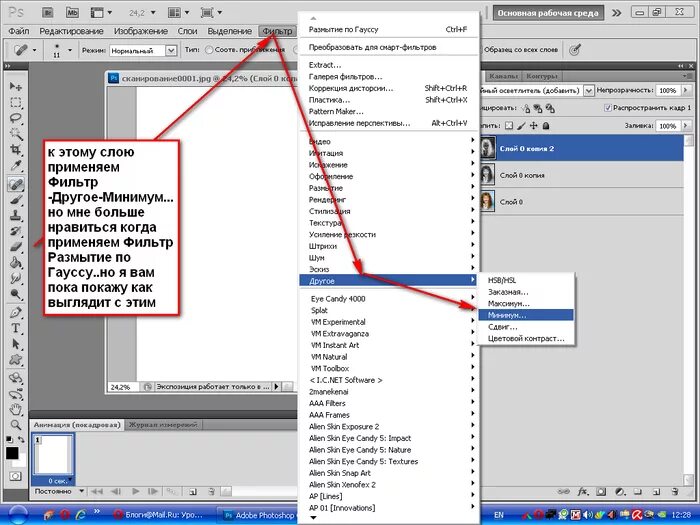Open the Заливка slider arrow
This screenshot has height=525, width=700.
[x=686, y=126]
